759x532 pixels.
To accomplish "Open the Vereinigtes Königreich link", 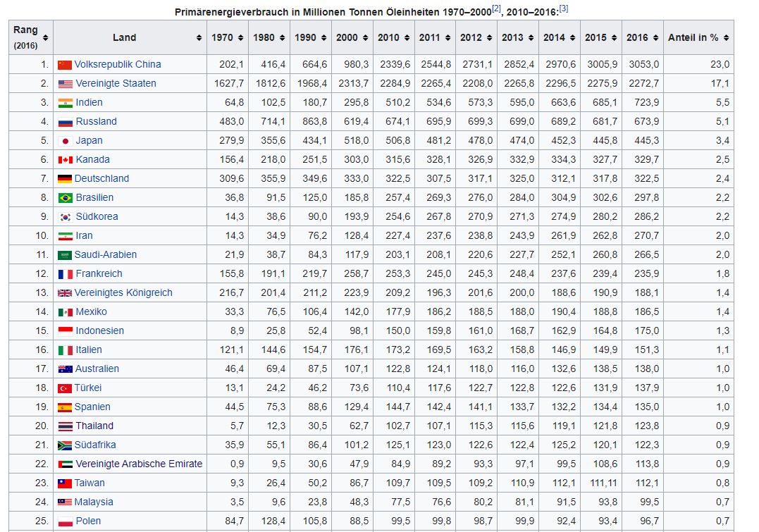I will (123, 292).
